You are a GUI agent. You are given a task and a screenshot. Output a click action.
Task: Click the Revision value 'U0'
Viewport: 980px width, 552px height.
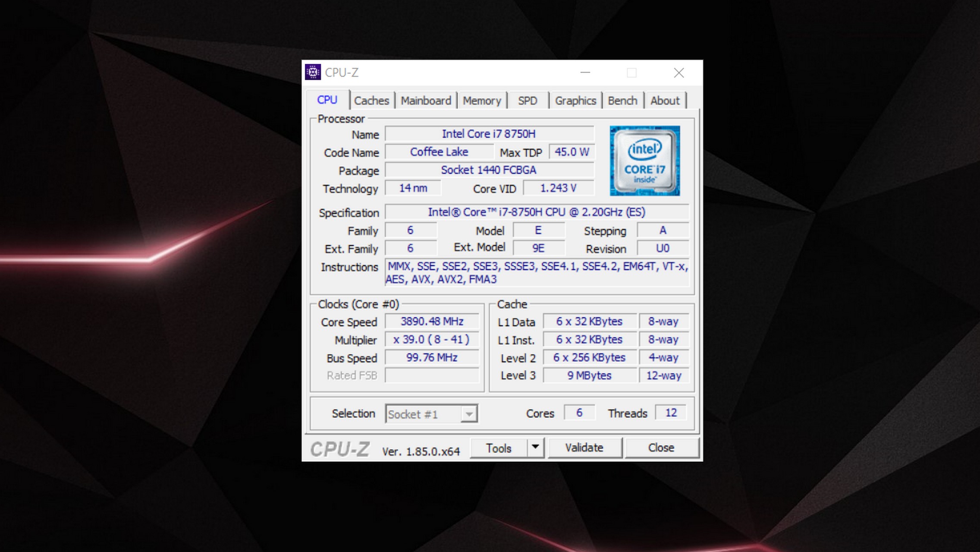663,249
